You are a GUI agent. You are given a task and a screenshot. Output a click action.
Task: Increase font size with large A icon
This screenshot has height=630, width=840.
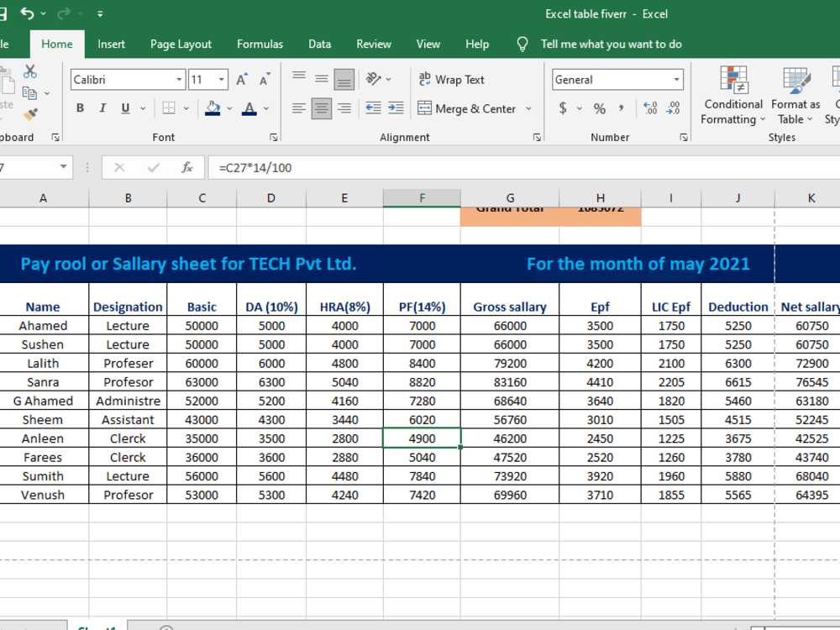[242, 80]
